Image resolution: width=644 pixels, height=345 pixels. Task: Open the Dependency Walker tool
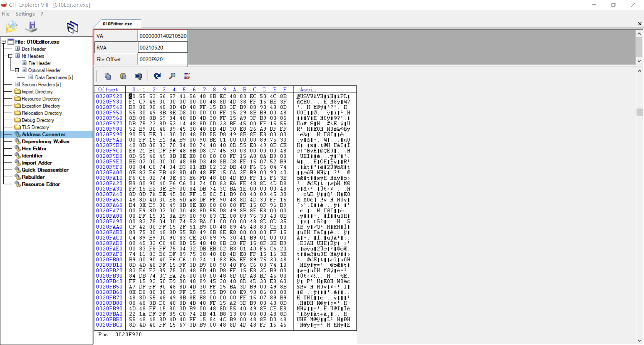(x=46, y=142)
